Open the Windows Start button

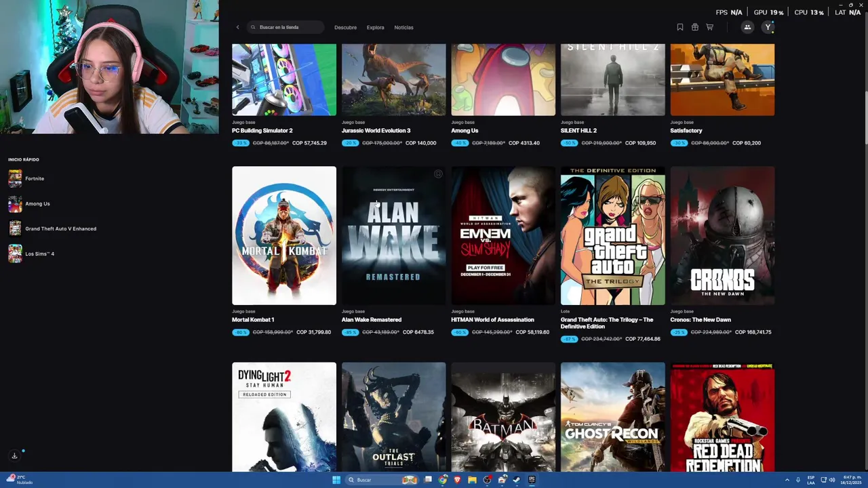coord(336,480)
